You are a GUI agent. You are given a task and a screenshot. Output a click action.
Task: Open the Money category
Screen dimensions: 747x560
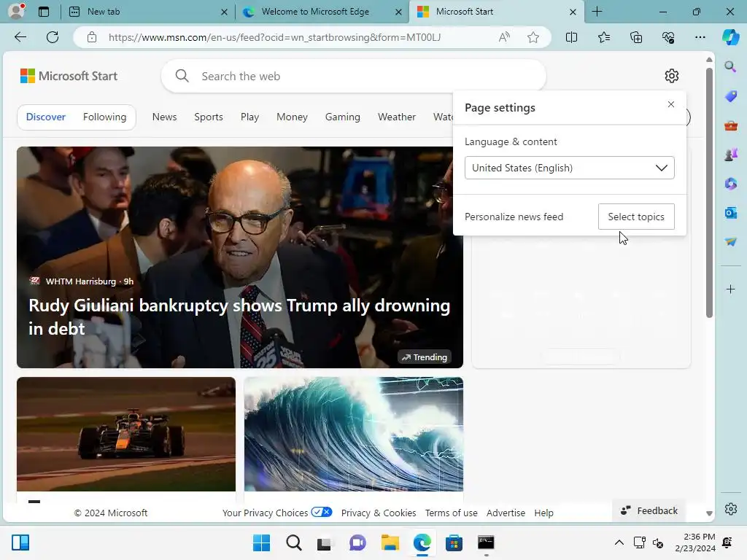click(x=292, y=117)
